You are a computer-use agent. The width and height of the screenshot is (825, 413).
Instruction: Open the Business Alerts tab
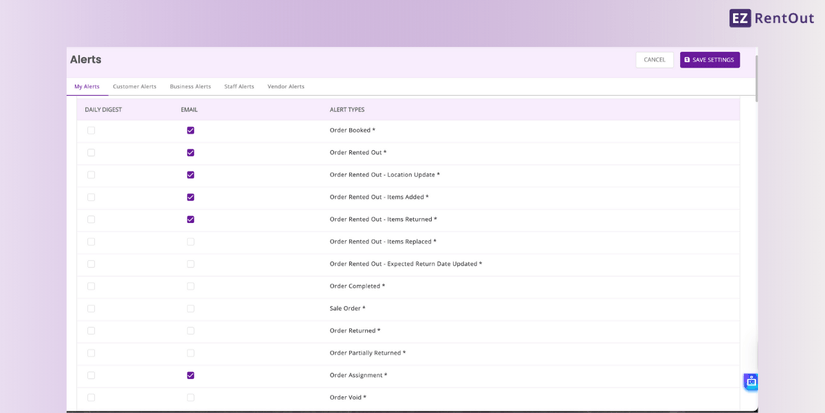[190, 87]
